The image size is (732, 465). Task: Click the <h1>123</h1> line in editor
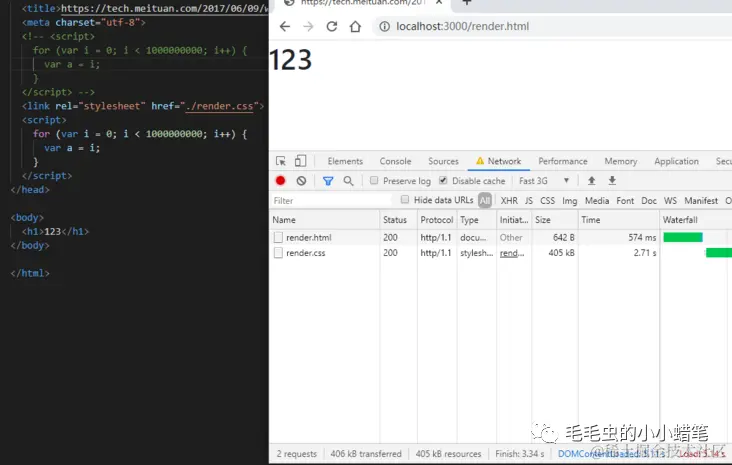click(55, 232)
